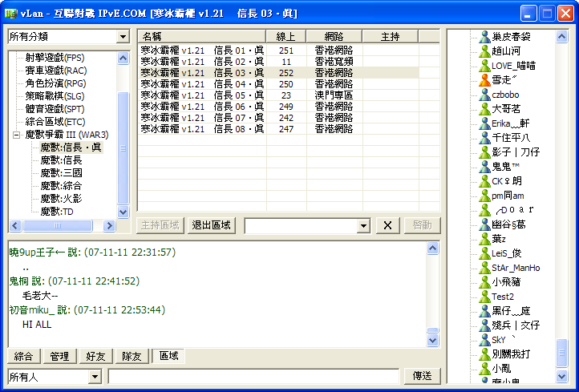
Task: Click user icon beside 小亂
Action: tap(484, 369)
